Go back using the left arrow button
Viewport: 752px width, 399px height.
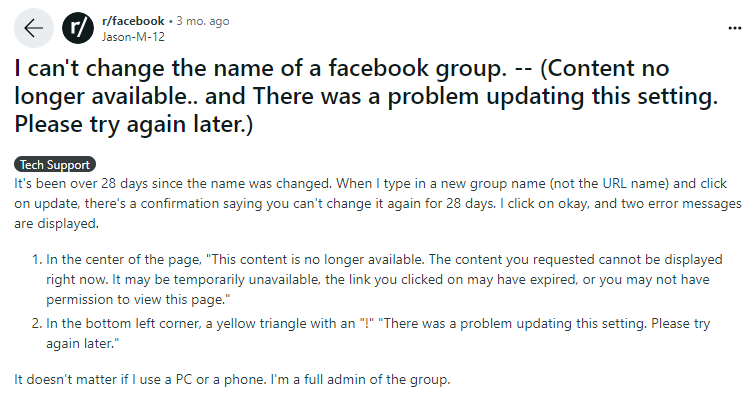point(34,28)
